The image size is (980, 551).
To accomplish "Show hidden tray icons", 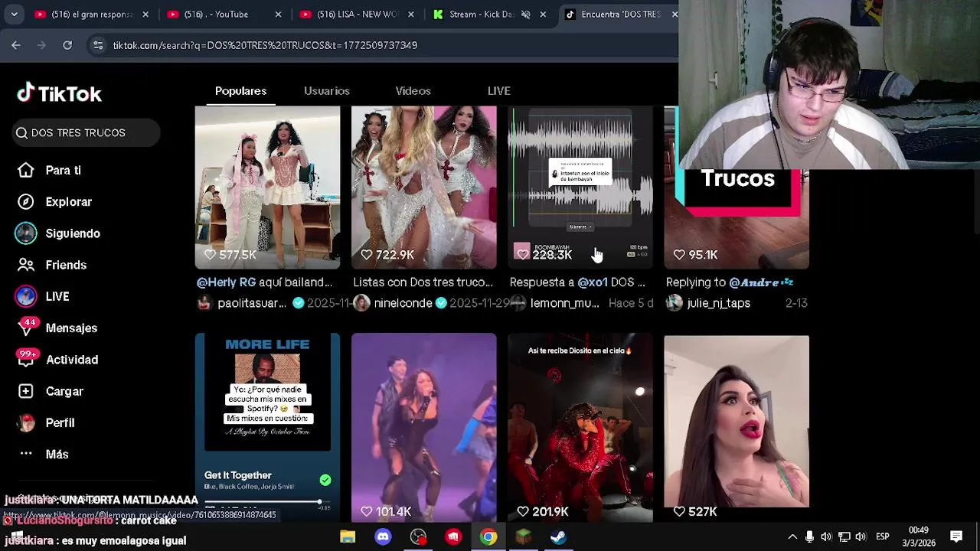I will click(x=792, y=536).
